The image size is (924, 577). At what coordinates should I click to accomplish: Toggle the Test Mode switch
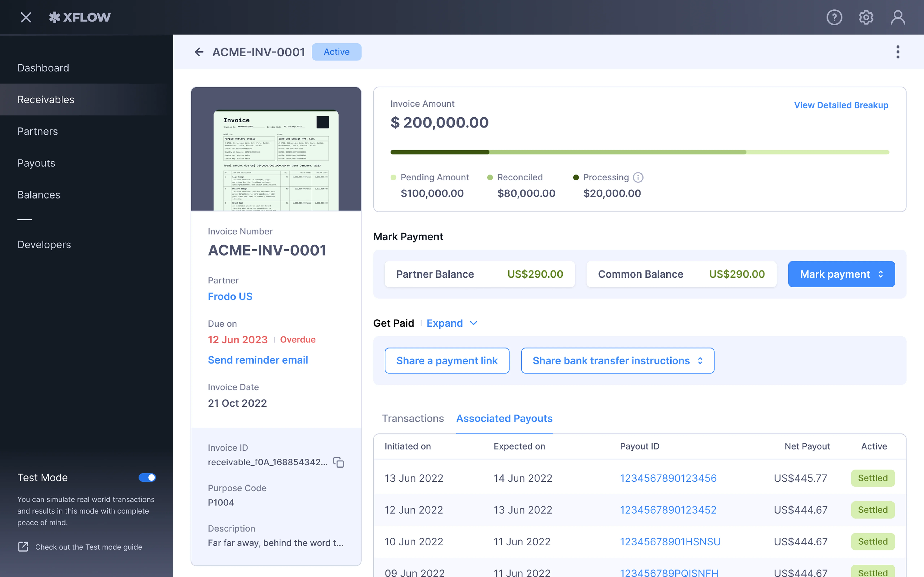click(147, 477)
